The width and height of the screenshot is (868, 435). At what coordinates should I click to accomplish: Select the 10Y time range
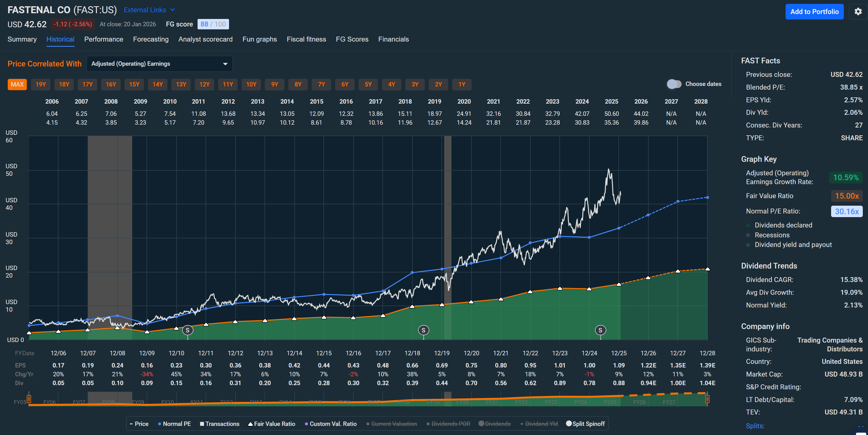(251, 84)
